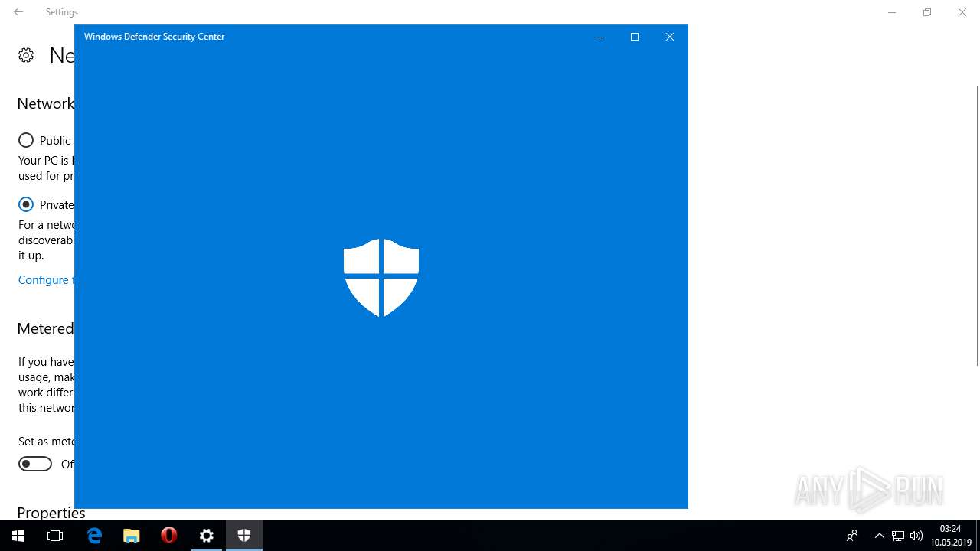Open the Windows Start menu
Image resolution: width=980 pixels, height=551 pixels.
pos(18,536)
